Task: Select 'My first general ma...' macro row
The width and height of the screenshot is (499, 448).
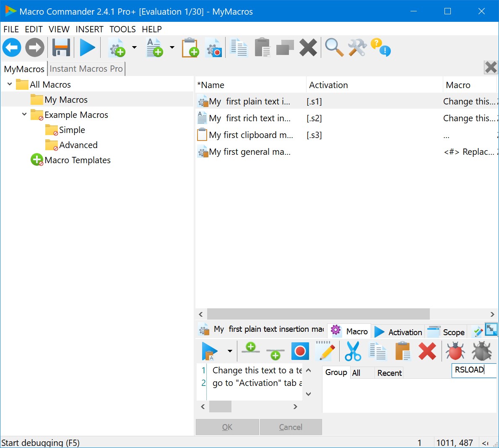Action: (347, 152)
